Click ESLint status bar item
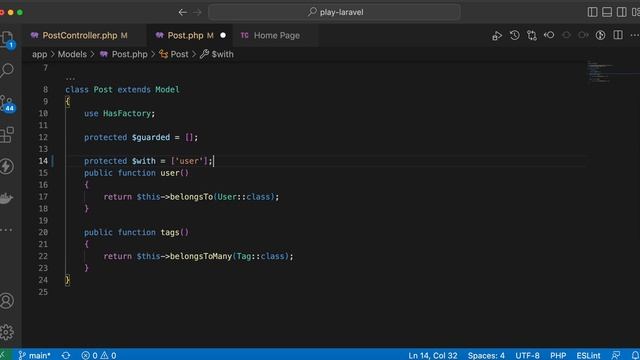The width and height of the screenshot is (640, 360). pos(588,356)
